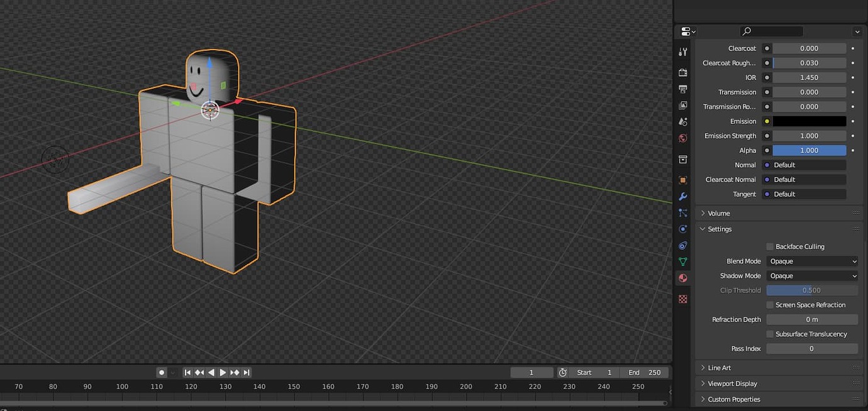Viewport: 868px width, 411px height.
Task: Jump to the timeline's last frame
Action: tap(247, 373)
